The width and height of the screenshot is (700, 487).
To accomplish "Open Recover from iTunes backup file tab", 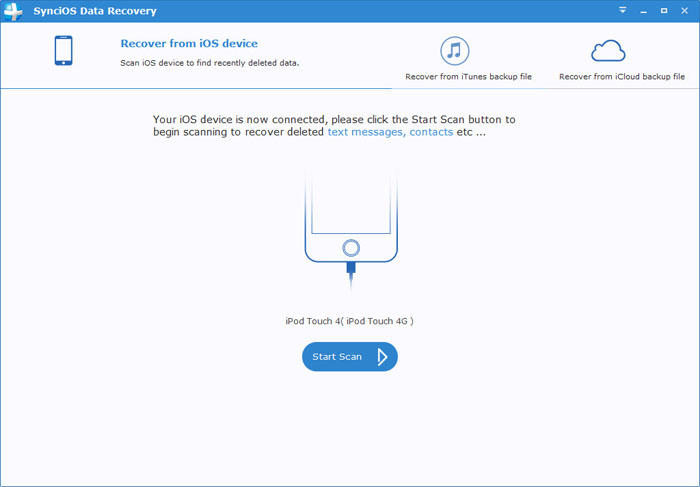I will tap(468, 76).
